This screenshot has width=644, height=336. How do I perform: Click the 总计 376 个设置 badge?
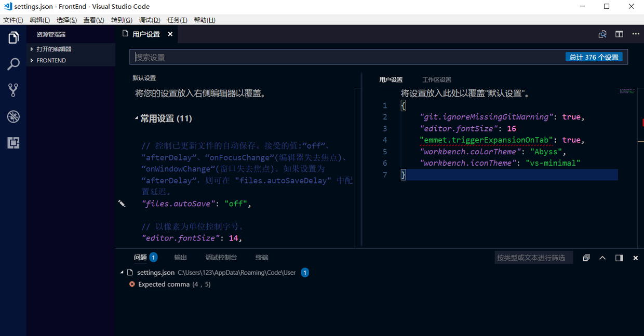click(594, 57)
